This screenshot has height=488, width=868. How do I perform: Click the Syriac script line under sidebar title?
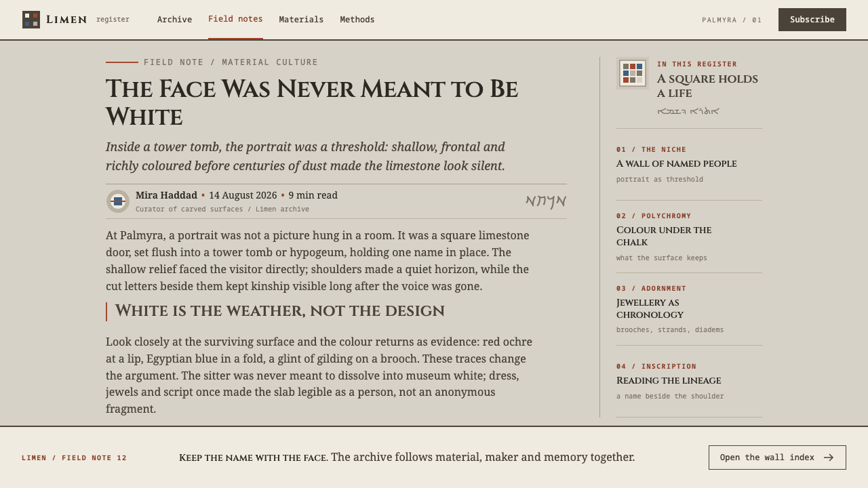click(x=688, y=111)
